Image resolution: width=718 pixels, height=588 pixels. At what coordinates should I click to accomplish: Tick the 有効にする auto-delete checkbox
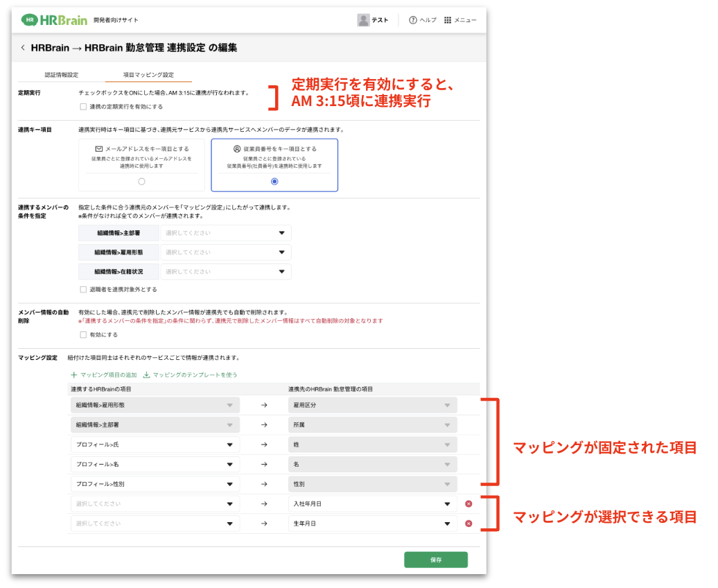(x=83, y=335)
